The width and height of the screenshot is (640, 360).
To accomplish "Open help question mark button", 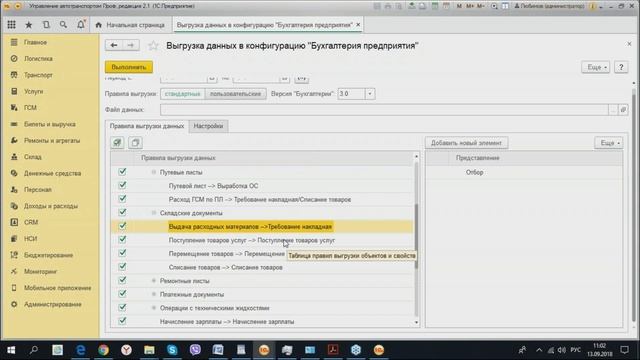I will pyautogui.click(x=621, y=67).
